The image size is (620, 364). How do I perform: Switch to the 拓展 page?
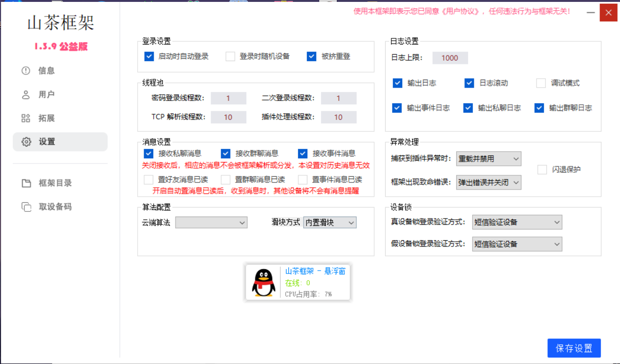pos(60,118)
